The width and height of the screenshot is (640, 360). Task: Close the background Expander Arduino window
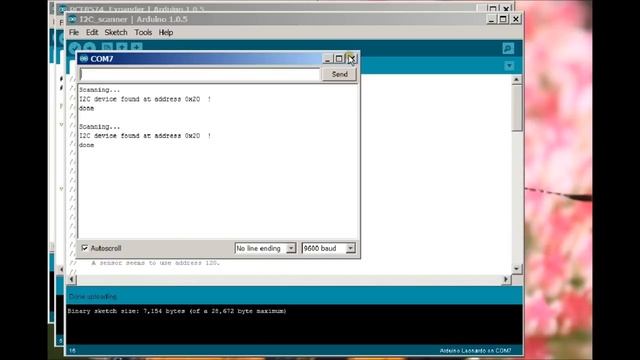click(506, 8)
